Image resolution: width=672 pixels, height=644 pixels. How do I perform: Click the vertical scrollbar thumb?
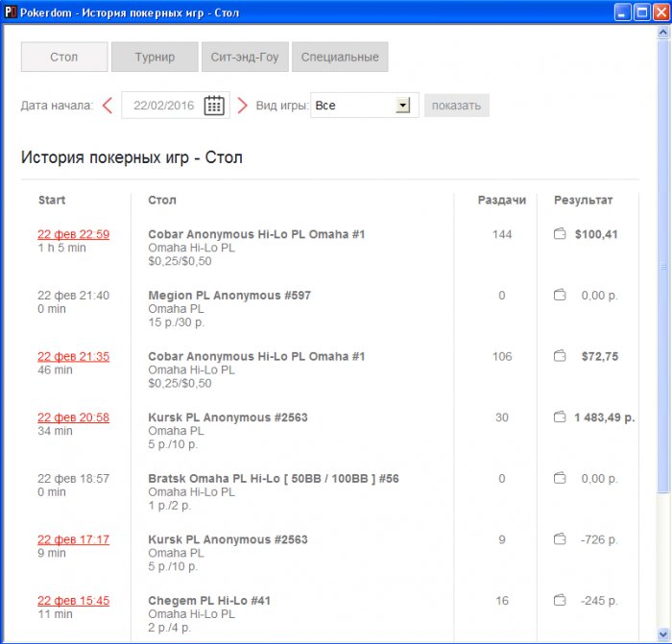coord(663,266)
